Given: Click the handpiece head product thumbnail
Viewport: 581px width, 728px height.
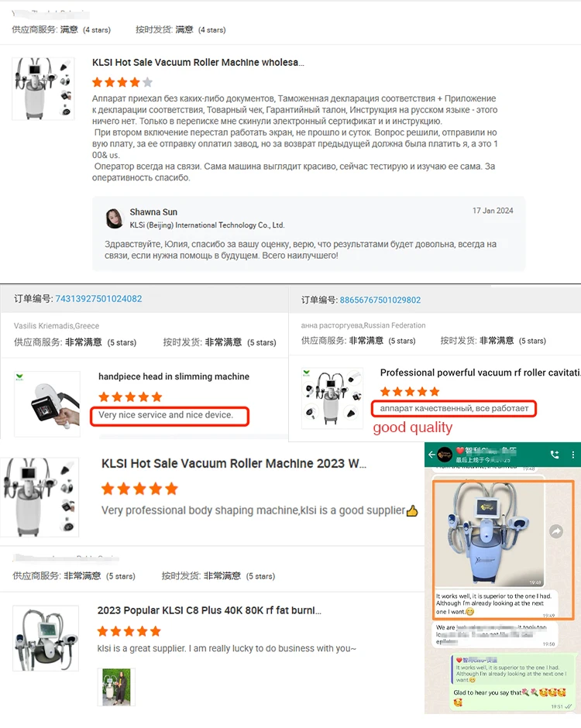Looking at the screenshot, I should [47, 403].
